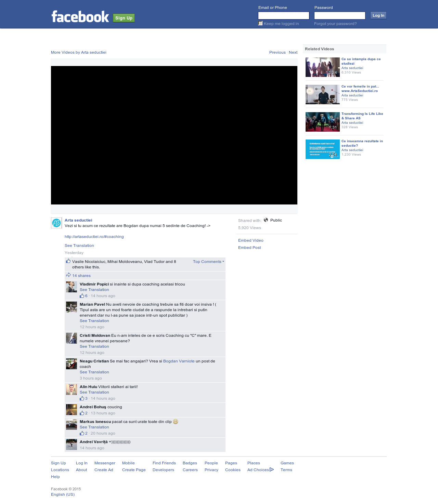This screenshot has height=504, width=438.
Task: Open footer Help link
Action: tap(55, 477)
